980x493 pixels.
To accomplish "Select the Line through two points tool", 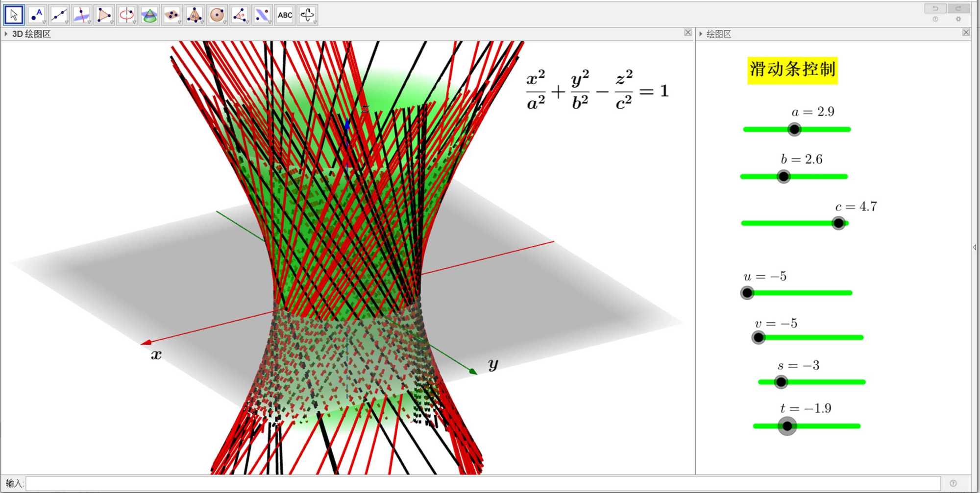I will (x=59, y=15).
